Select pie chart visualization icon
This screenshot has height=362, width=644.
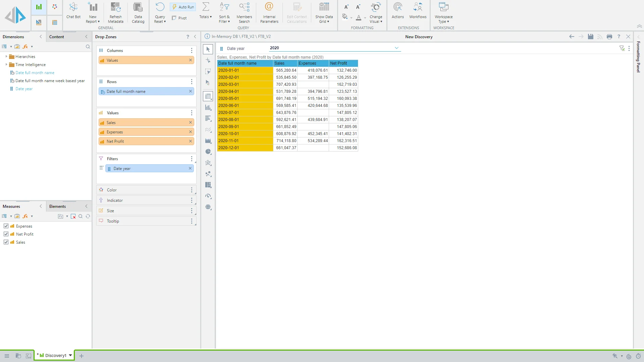[208, 152]
